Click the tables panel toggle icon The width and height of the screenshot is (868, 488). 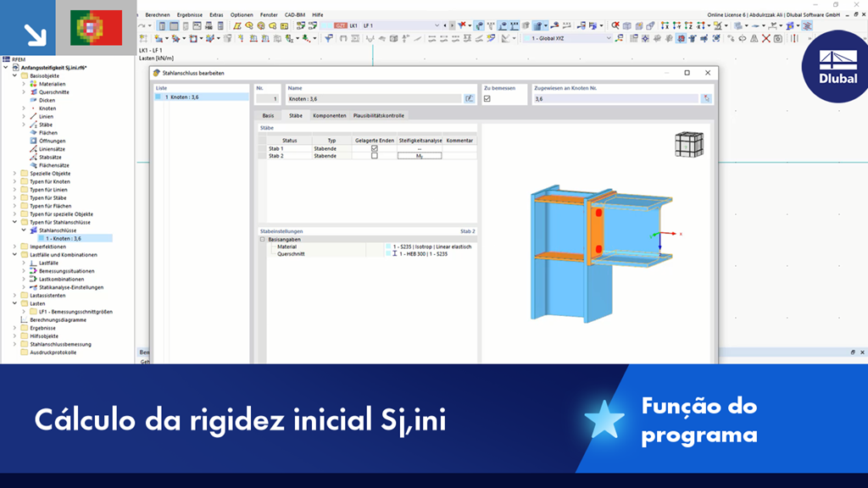pos(174,25)
